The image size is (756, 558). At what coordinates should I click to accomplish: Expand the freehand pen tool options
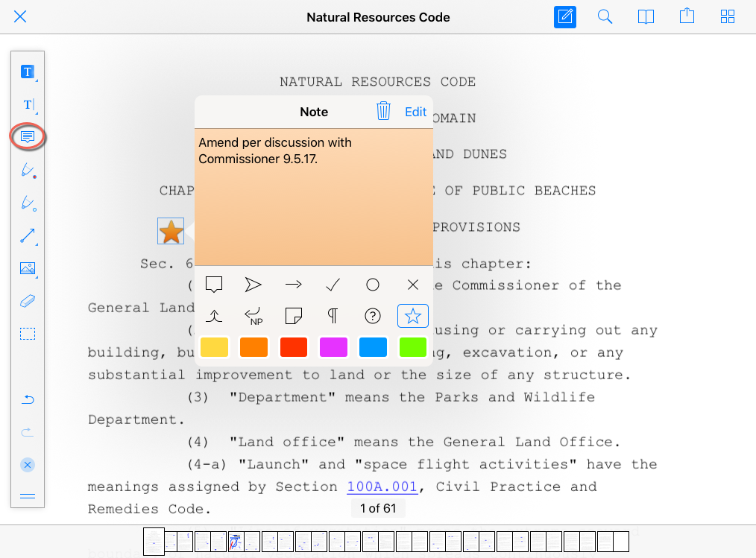point(28,171)
